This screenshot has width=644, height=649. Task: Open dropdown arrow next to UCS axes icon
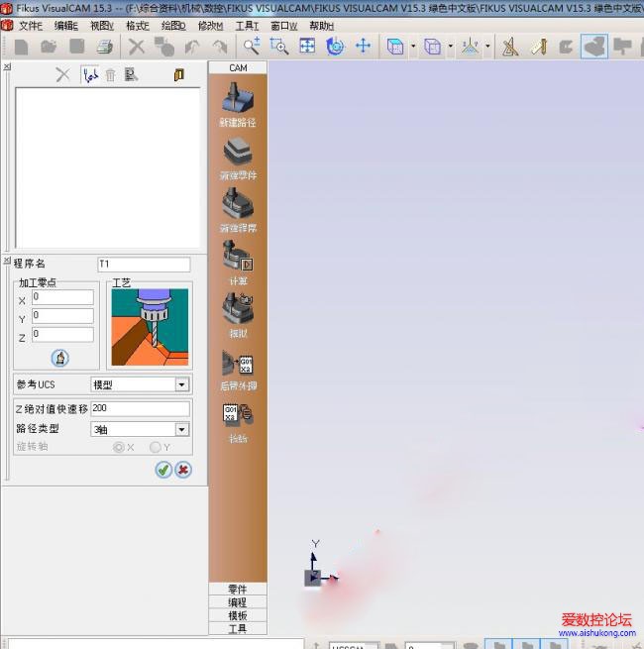488,46
